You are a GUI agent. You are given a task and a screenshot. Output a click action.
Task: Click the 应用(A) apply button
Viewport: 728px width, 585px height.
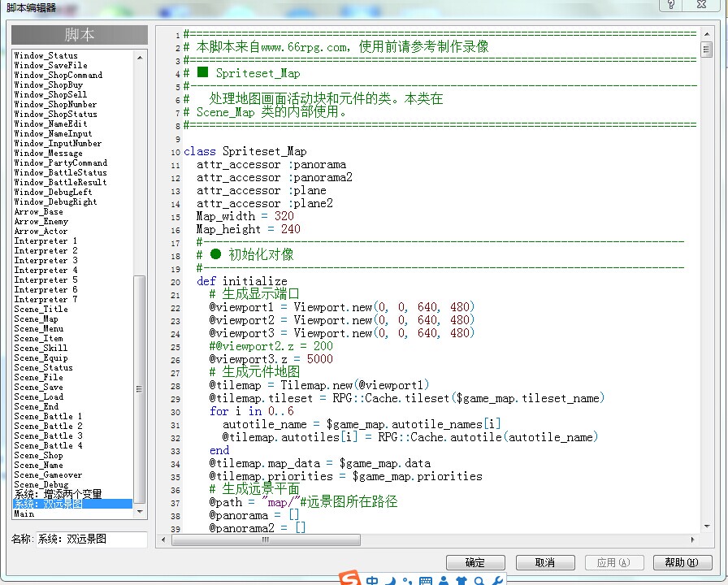[x=613, y=563]
